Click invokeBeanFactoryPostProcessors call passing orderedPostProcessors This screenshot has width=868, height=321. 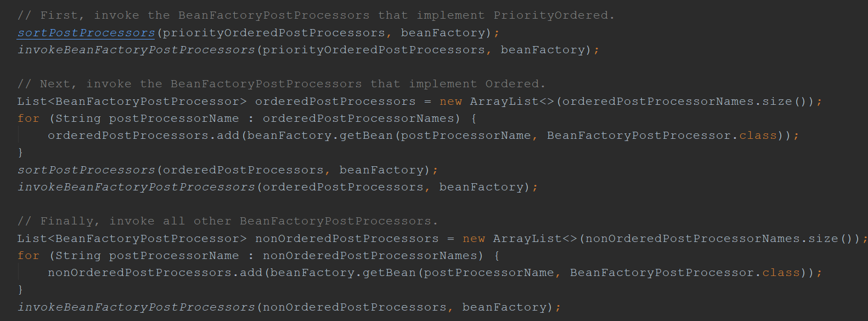click(136, 187)
